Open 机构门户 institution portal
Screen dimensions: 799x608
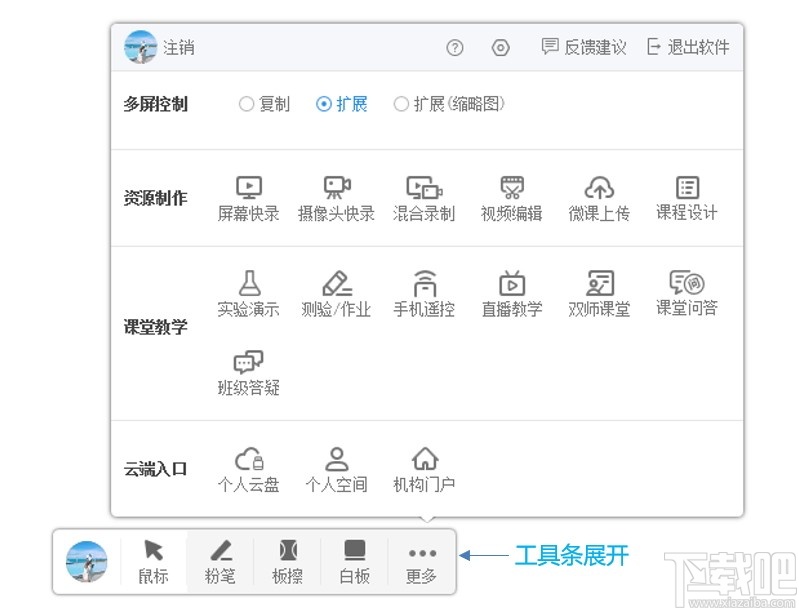(424, 470)
